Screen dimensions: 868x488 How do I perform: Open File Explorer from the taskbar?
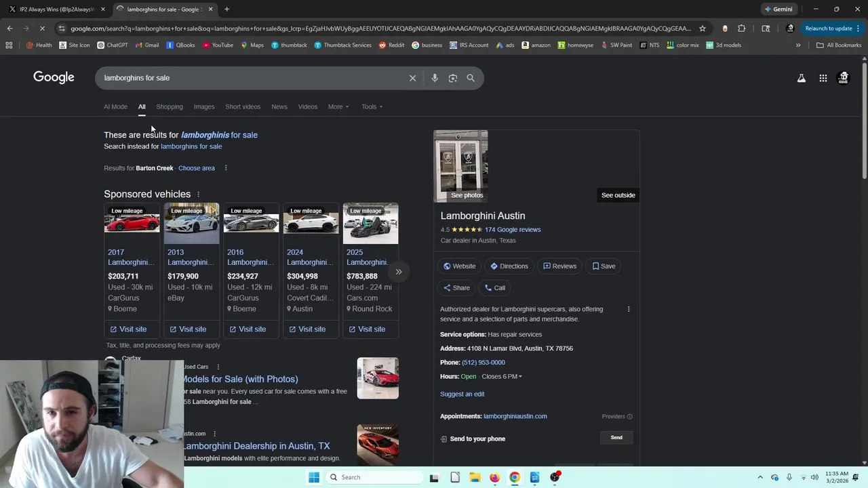[475, 477]
